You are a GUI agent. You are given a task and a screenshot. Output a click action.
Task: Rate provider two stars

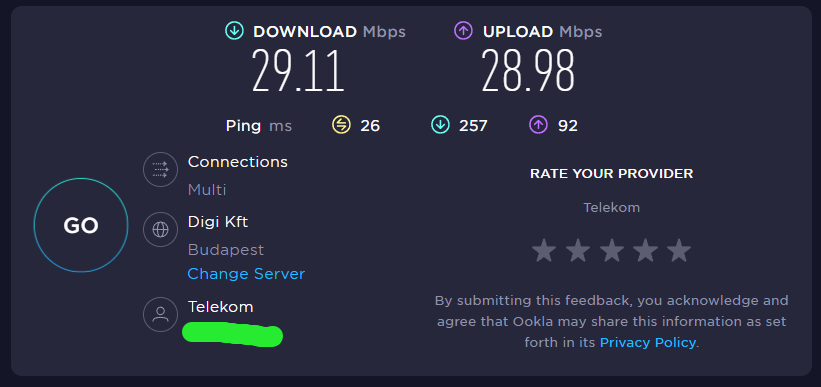(578, 250)
